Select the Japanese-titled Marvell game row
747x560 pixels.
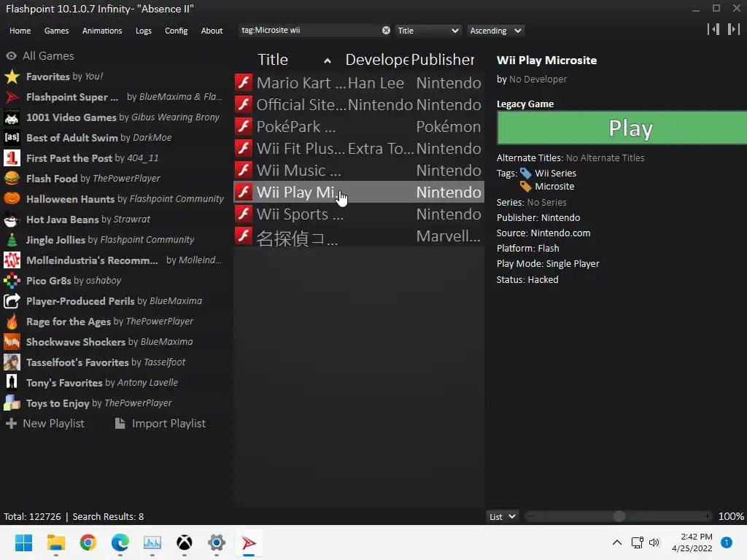click(x=359, y=236)
